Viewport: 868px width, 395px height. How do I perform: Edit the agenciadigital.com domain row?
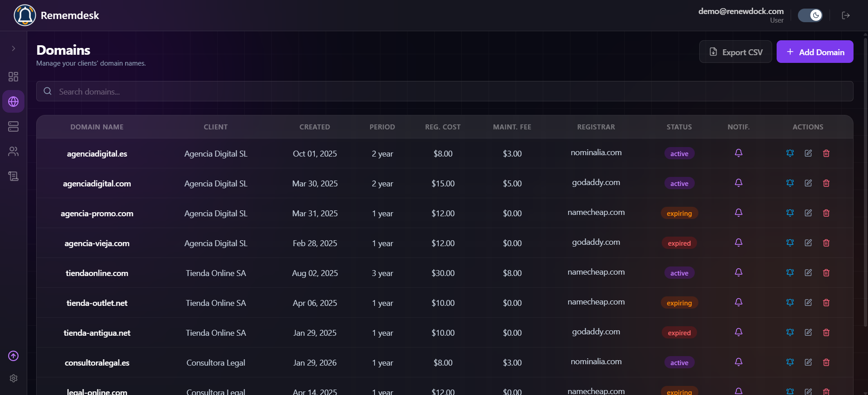point(808,183)
